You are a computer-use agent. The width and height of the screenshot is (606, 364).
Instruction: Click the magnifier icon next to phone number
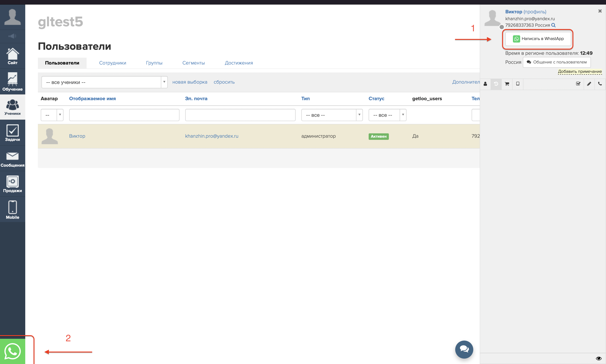[553, 25]
